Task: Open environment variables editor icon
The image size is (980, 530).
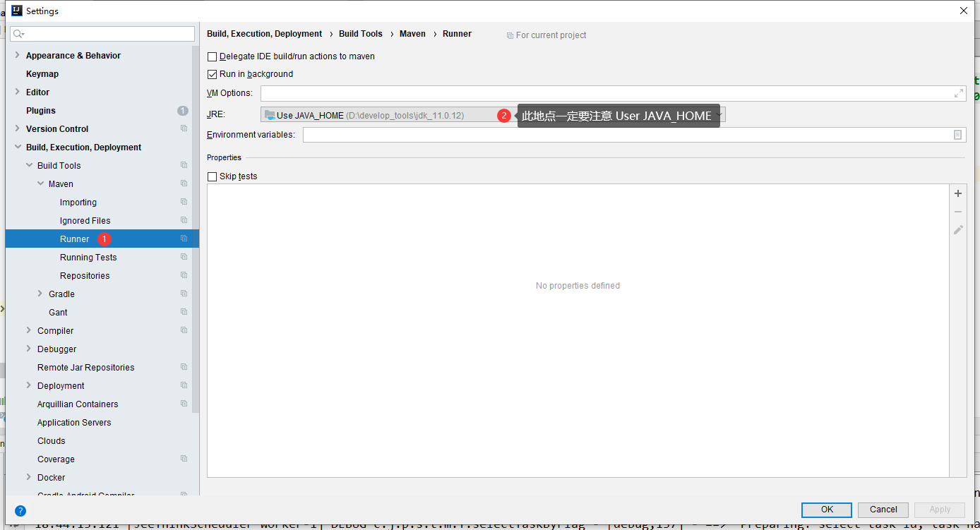Action: click(x=958, y=135)
